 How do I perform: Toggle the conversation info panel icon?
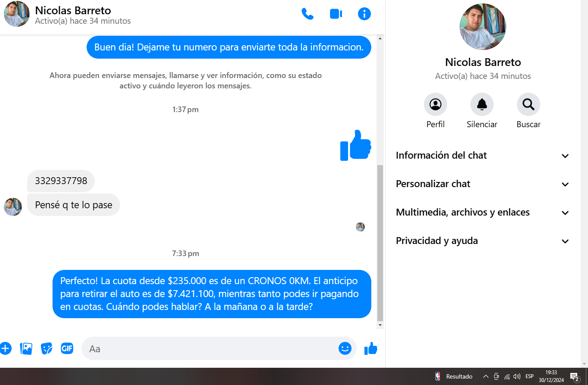point(364,14)
